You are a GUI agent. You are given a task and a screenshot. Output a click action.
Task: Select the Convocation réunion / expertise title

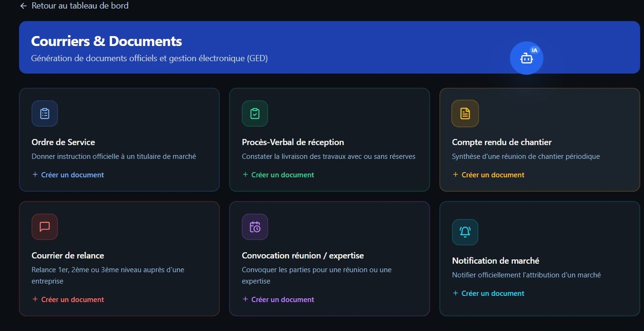pos(303,256)
